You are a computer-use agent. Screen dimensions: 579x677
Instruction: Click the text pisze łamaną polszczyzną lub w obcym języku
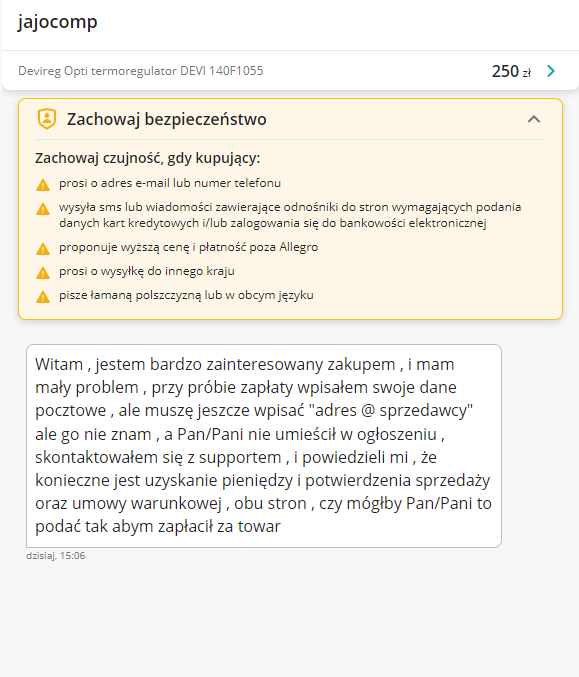click(x=187, y=295)
